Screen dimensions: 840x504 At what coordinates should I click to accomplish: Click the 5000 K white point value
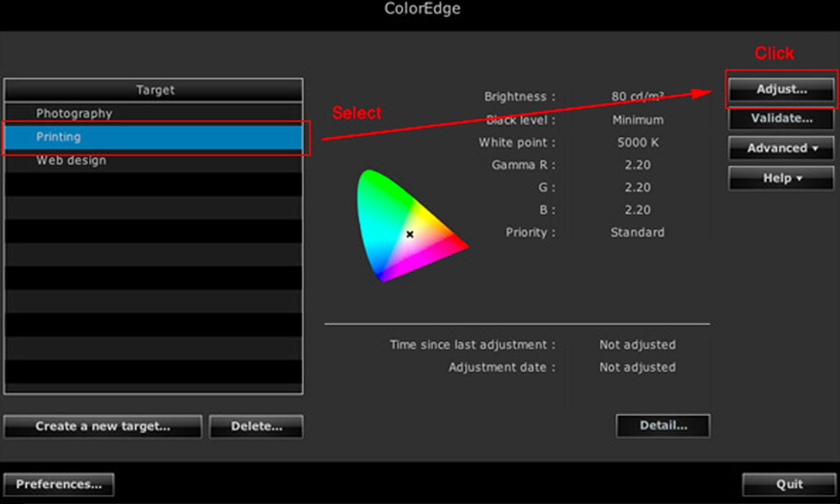click(638, 142)
